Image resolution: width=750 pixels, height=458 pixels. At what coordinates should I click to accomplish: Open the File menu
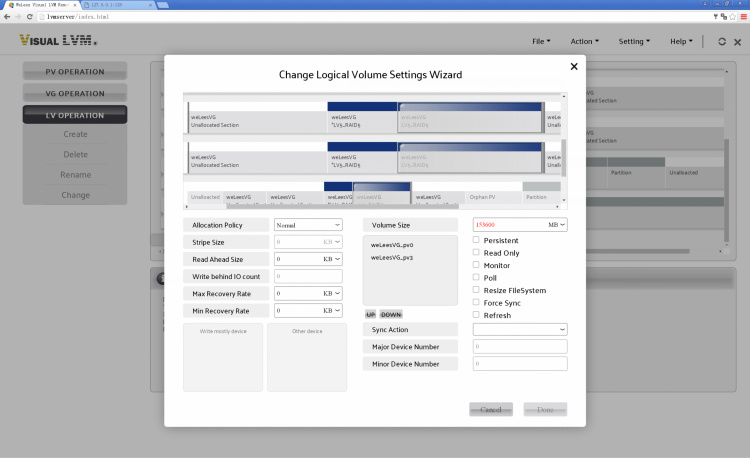(x=540, y=41)
